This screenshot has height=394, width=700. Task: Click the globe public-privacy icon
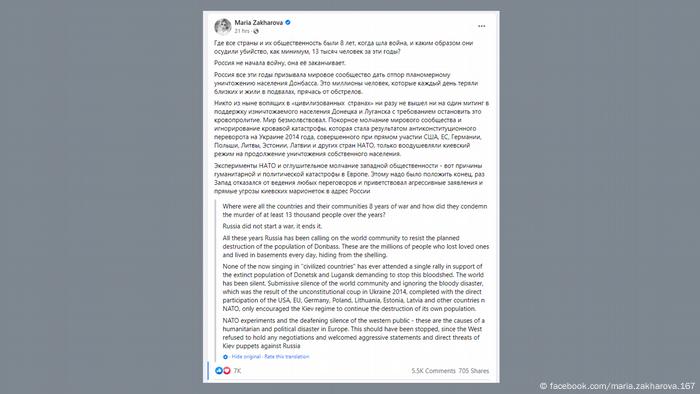pyautogui.click(x=256, y=31)
